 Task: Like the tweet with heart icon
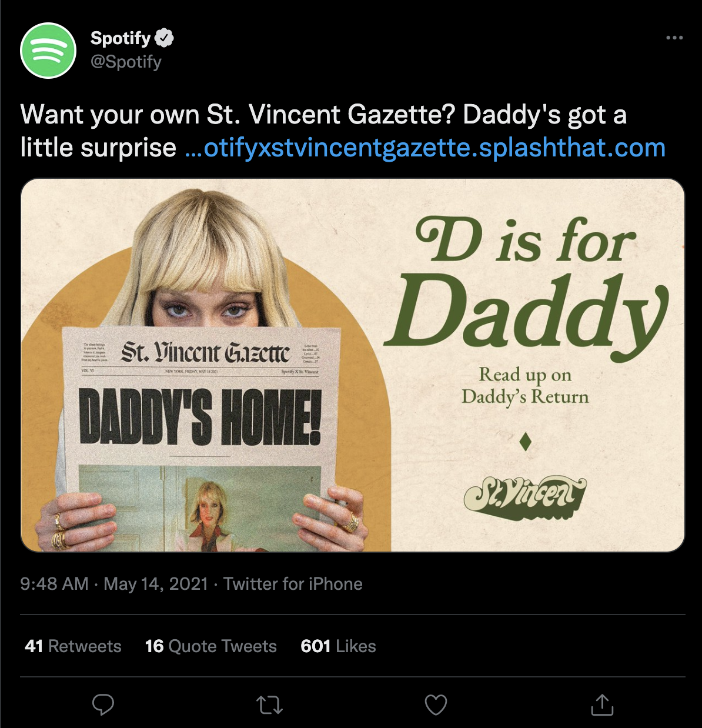tap(436, 704)
